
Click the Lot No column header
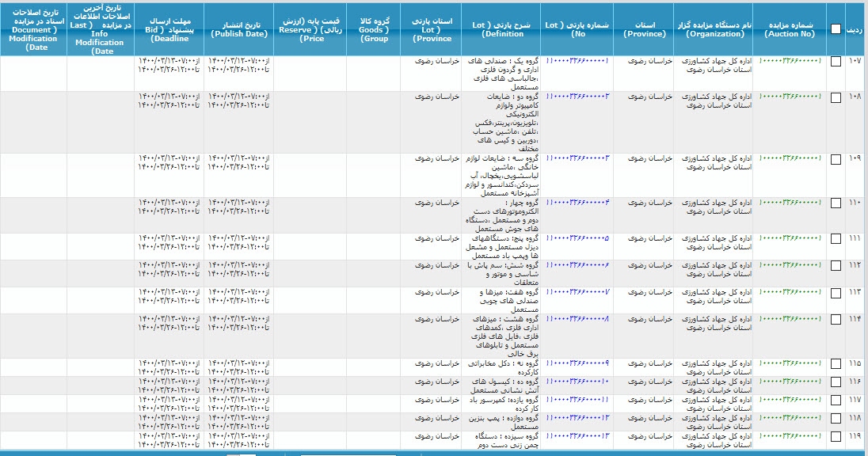coord(577,29)
